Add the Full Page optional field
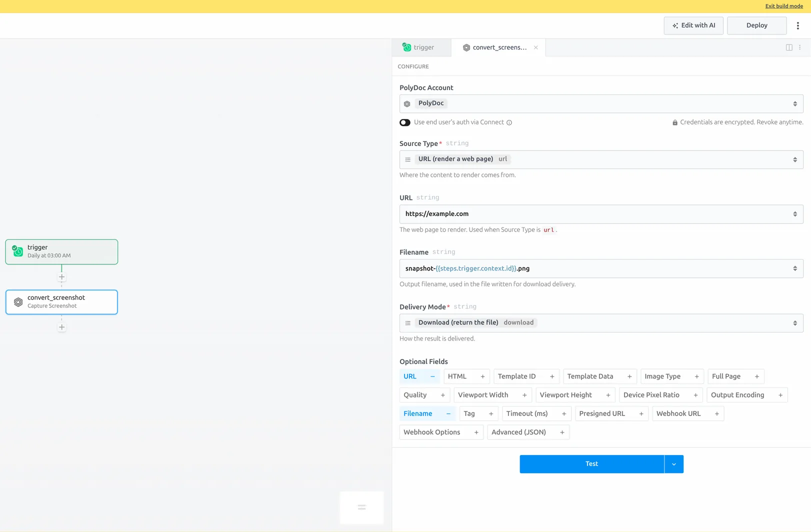Viewport: 811px width, 532px height. [757, 376]
